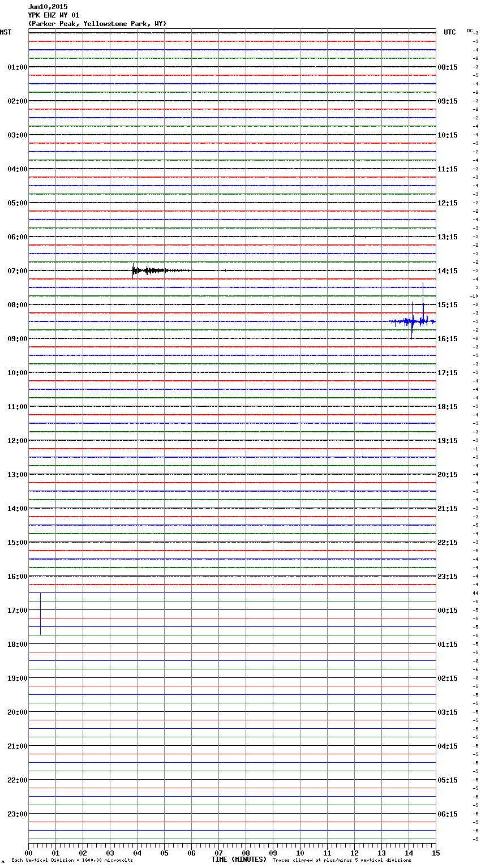The width and height of the screenshot is (481, 868).
Task: Click the 14:15 UTC time label
Action: point(448,270)
